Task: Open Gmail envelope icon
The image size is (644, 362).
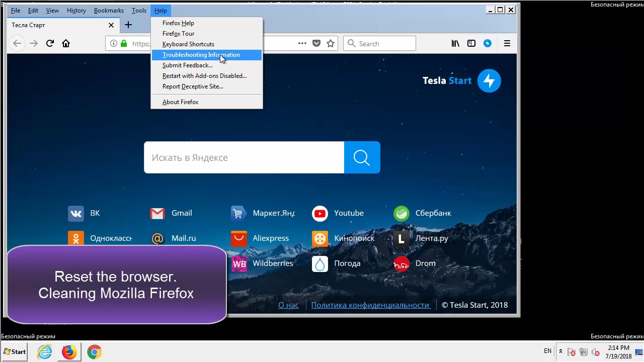Action: [157, 213]
